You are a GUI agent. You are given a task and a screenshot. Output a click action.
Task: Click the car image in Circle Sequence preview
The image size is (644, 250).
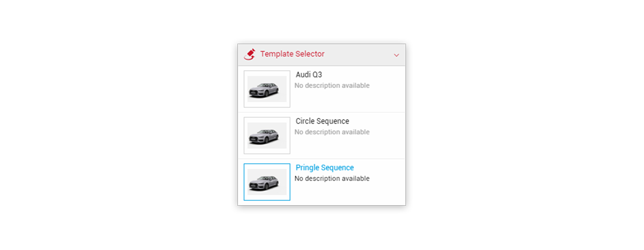(264, 136)
